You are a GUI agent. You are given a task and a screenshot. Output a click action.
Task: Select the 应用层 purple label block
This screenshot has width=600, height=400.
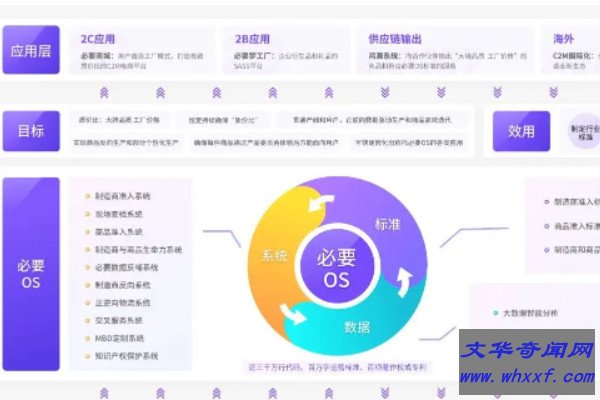tap(31, 51)
